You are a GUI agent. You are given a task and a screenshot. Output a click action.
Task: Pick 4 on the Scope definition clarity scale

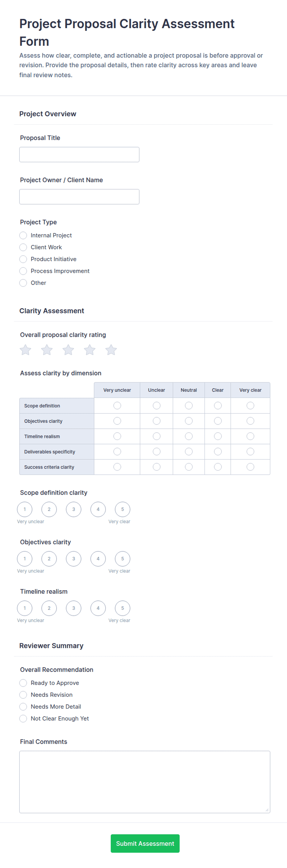coord(98,509)
